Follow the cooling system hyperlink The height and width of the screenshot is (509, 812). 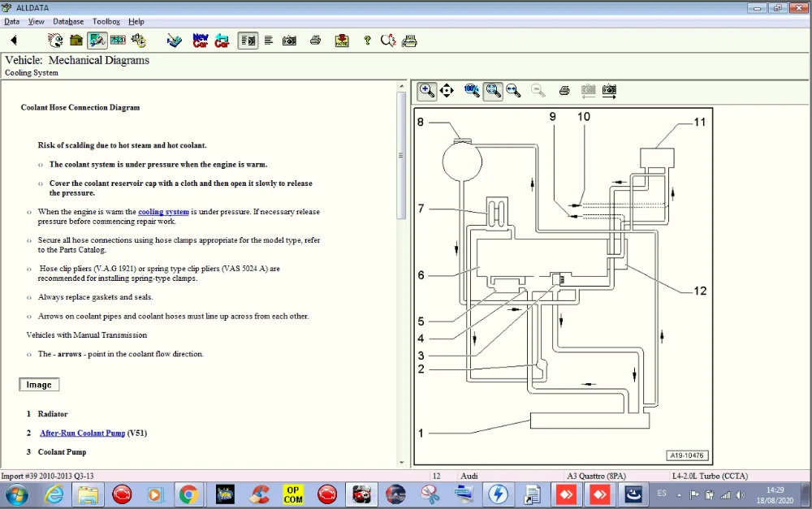coord(164,212)
